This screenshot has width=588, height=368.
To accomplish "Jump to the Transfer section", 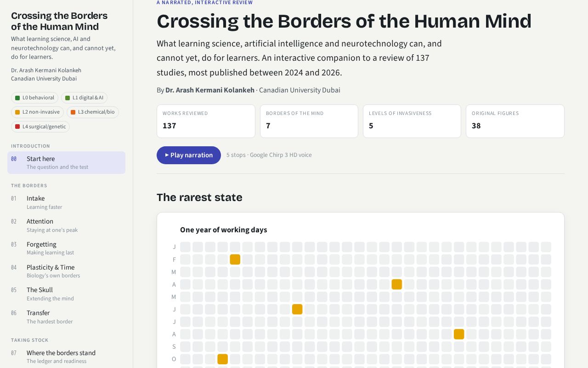I will 66,317.
